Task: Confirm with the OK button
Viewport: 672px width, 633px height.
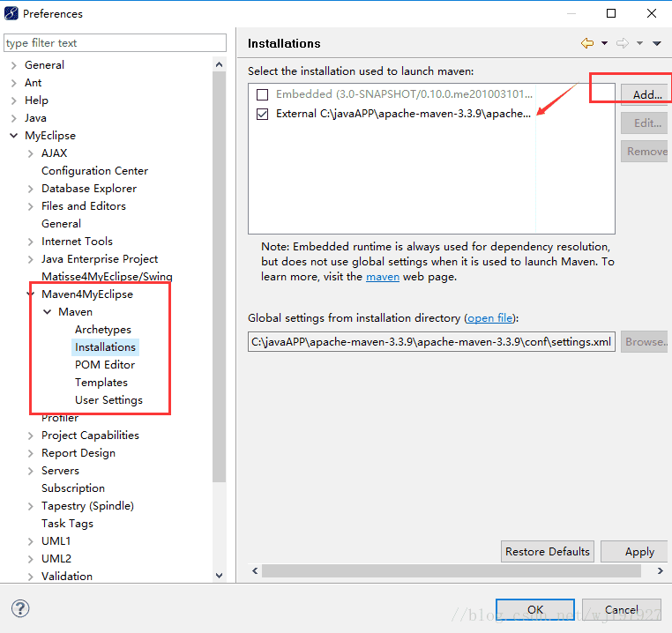Action: click(534, 609)
